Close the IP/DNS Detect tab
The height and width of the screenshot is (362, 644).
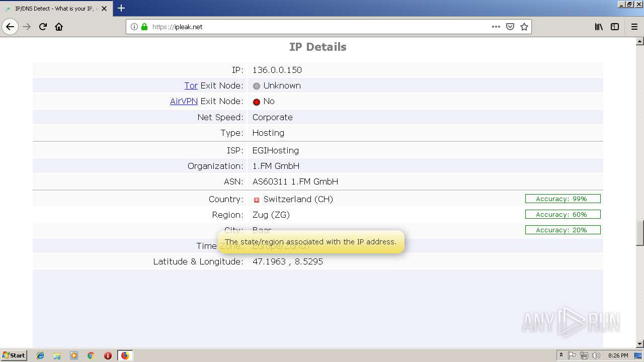pos(104,9)
